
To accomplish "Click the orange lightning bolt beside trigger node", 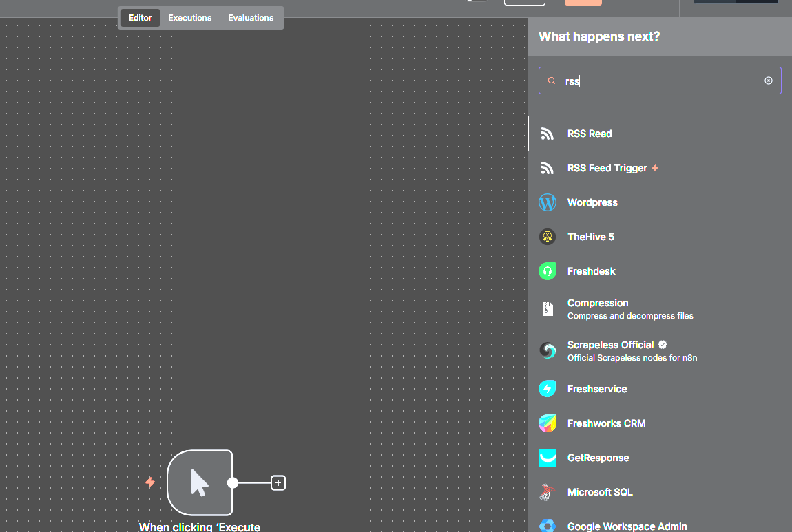I will click(x=150, y=482).
